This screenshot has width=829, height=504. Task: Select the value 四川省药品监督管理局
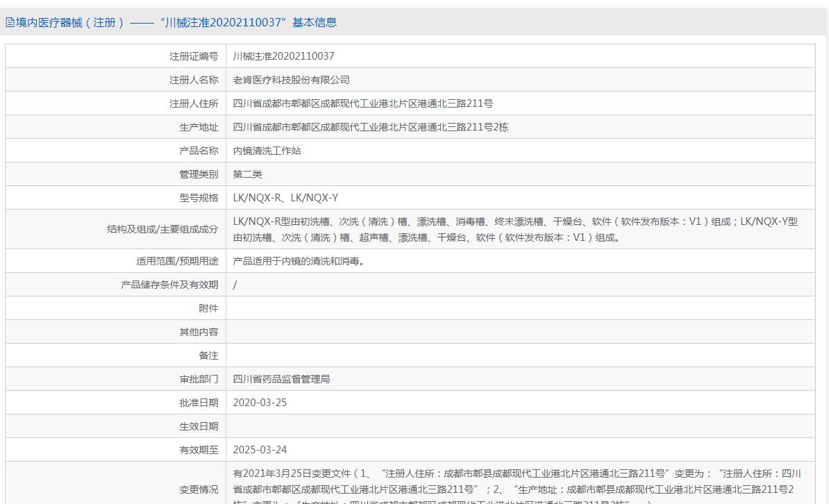pyautogui.click(x=281, y=378)
